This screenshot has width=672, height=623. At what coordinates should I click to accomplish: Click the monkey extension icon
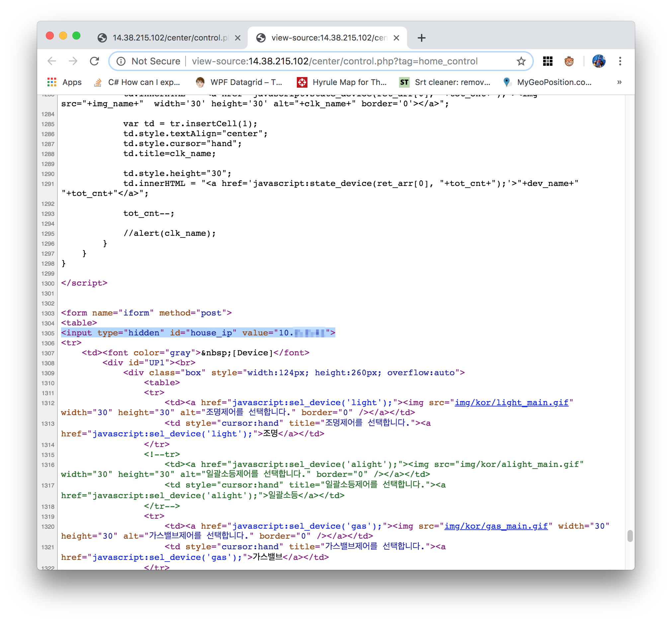point(569,61)
